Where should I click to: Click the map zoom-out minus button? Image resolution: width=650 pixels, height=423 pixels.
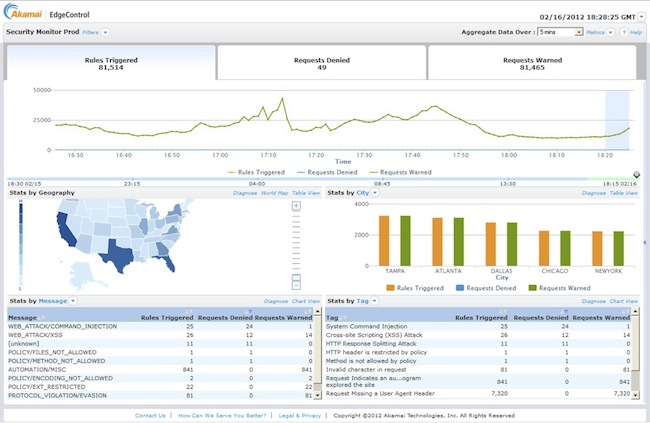point(296,284)
